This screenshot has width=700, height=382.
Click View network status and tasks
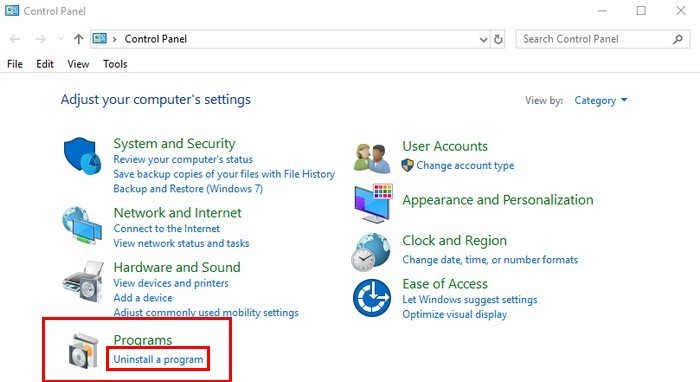point(181,243)
